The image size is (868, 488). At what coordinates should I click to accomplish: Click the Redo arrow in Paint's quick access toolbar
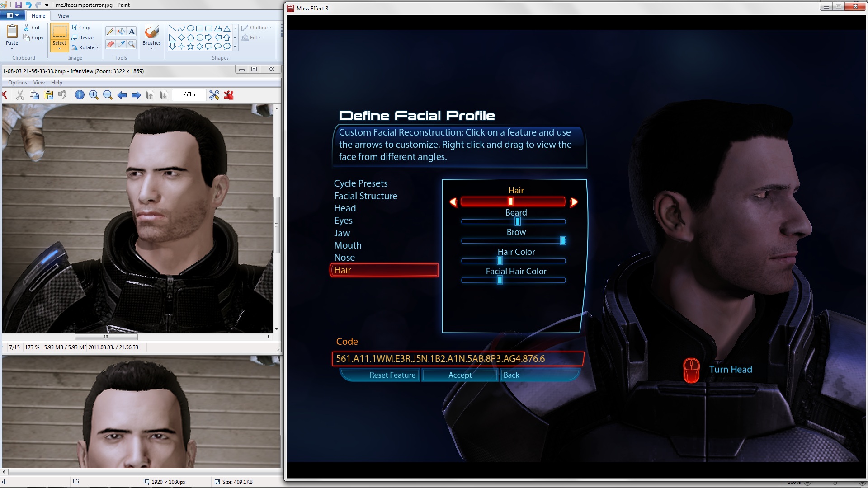point(38,5)
